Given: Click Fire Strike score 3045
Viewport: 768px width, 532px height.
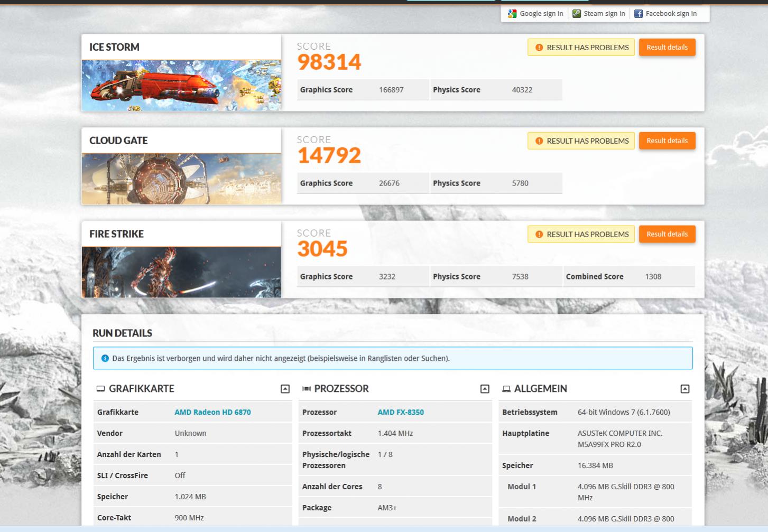Looking at the screenshot, I should (322, 249).
